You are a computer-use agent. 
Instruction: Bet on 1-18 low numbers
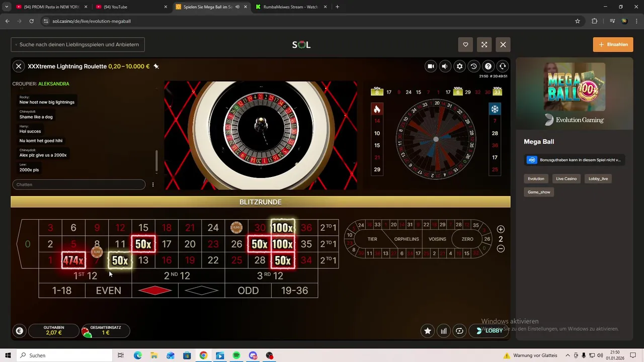coord(62,291)
